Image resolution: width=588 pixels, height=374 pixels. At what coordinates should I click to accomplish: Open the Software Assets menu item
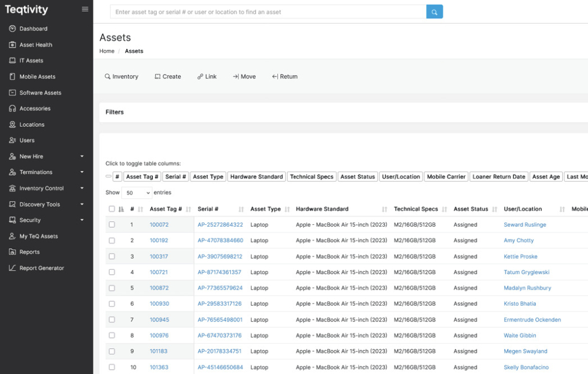tap(40, 92)
